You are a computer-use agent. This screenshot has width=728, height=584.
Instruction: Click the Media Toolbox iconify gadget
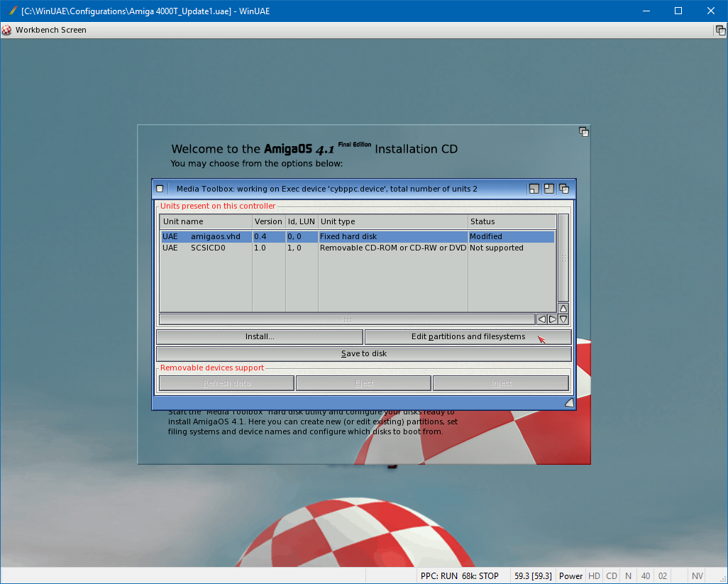click(x=534, y=189)
